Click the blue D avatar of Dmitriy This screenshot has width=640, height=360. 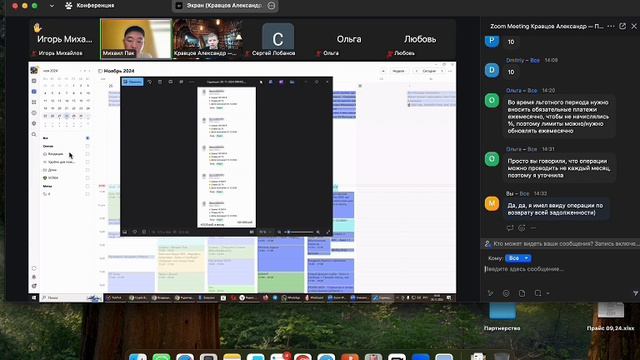pos(492,70)
